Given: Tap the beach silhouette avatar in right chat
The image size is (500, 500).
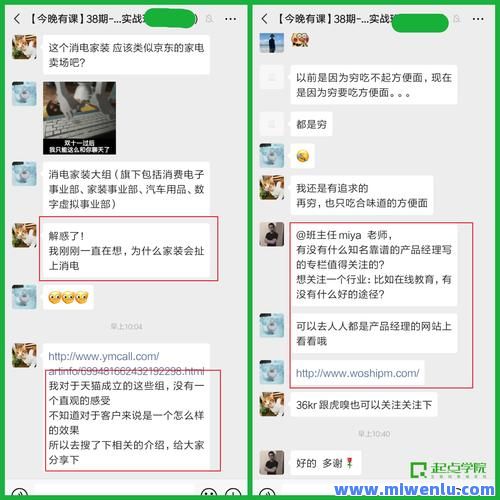Looking at the screenshot, I should pyautogui.click(x=272, y=43).
